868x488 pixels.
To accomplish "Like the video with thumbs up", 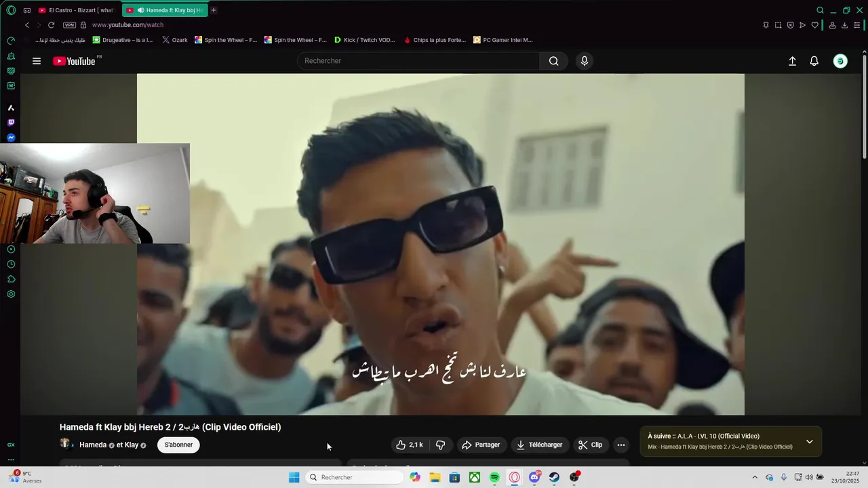I will (x=410, y=445).
